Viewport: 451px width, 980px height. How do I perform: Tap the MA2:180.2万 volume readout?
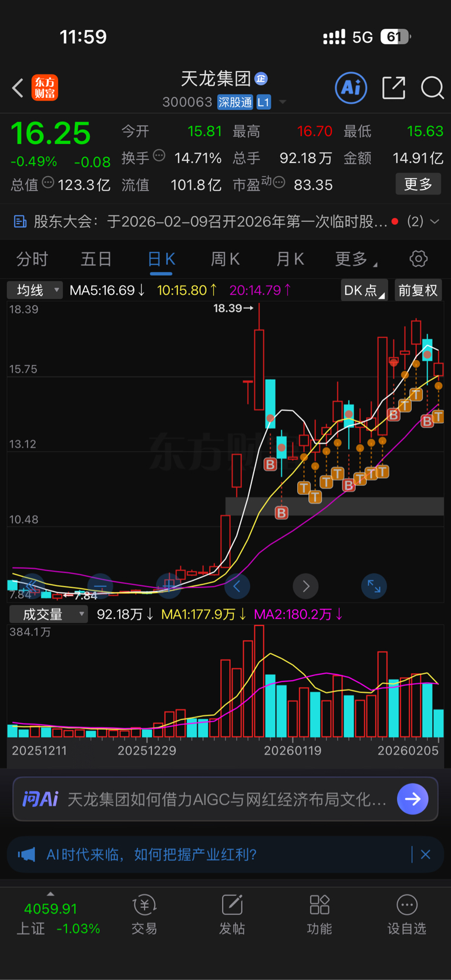tap(298, 614)
